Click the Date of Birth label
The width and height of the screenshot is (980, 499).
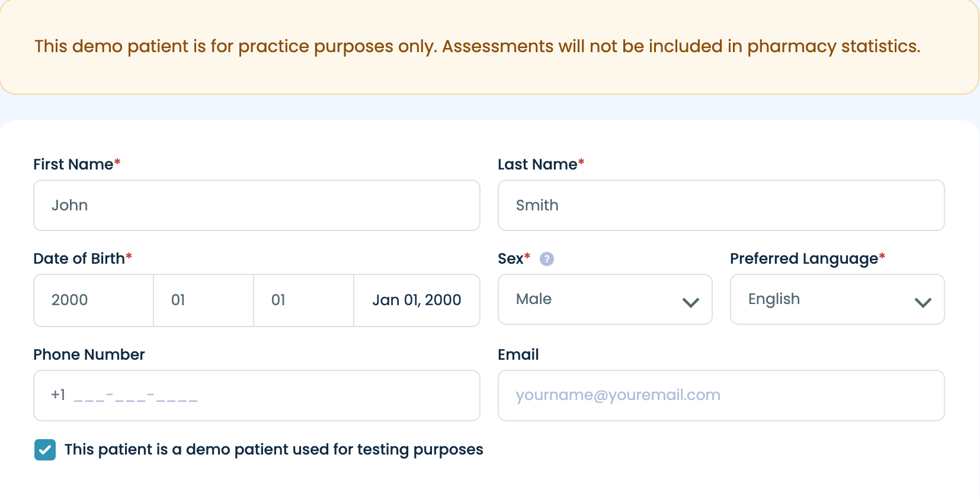[79, 258]
